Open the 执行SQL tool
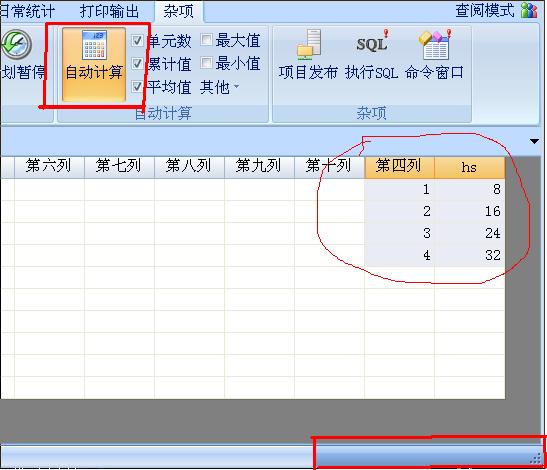 click(372, 44)
